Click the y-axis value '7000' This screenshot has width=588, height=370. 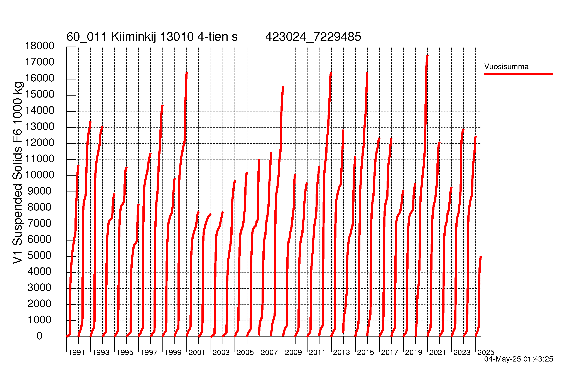click(x=39, y=223)
